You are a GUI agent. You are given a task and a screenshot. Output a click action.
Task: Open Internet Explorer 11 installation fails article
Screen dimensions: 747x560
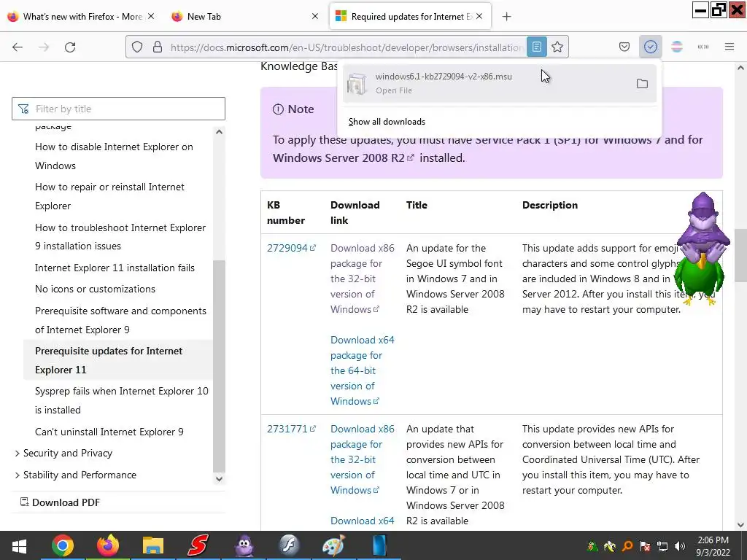115,268
